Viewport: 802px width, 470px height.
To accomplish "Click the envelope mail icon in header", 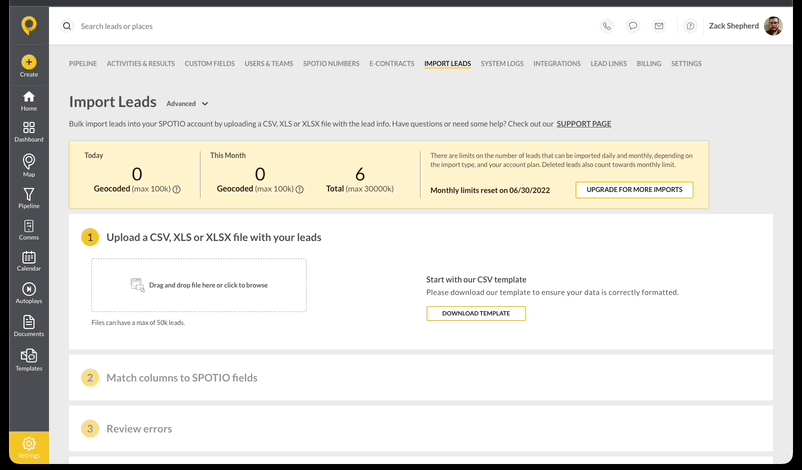I will coord(659,26).
